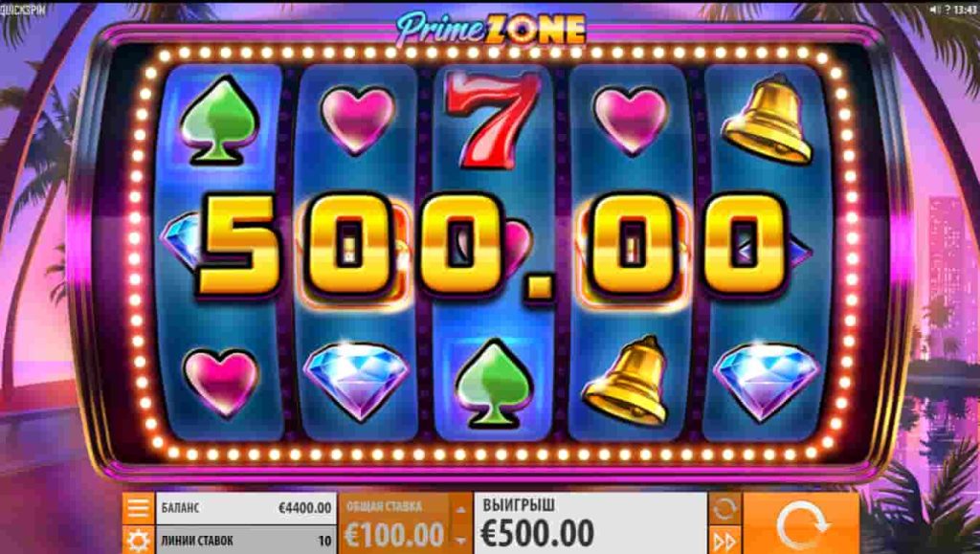Viewport: 980px width, 554px height.
Task: Mute the sound using the speaker icon
Action: pos(936,10)
